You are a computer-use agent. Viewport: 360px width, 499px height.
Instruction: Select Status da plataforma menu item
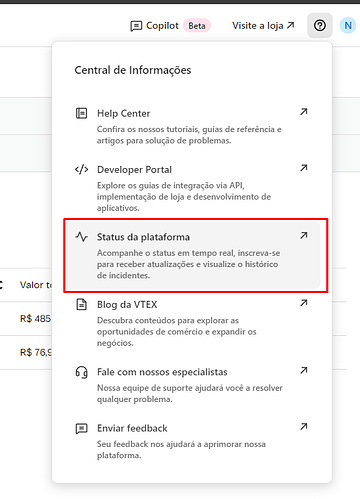(193, 255)
